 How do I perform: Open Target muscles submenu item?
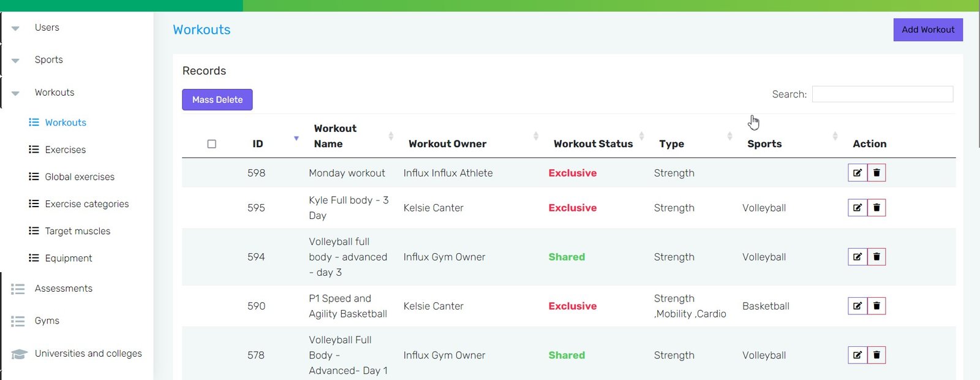coord(78,231)
